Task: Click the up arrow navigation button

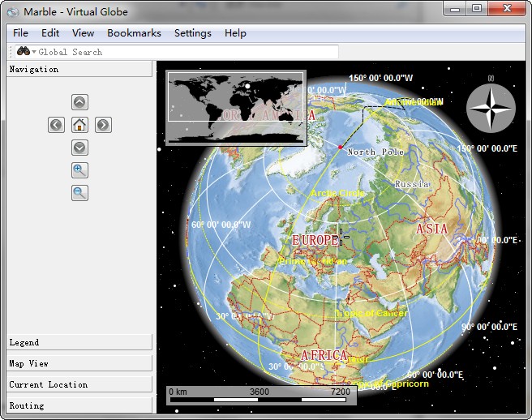Action: pos(79,102)
